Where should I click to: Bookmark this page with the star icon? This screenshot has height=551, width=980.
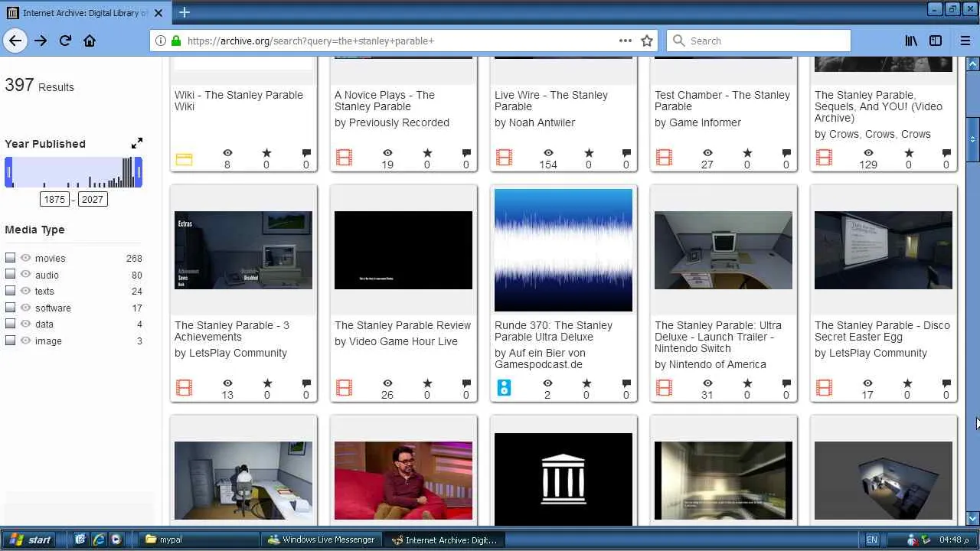647,41
